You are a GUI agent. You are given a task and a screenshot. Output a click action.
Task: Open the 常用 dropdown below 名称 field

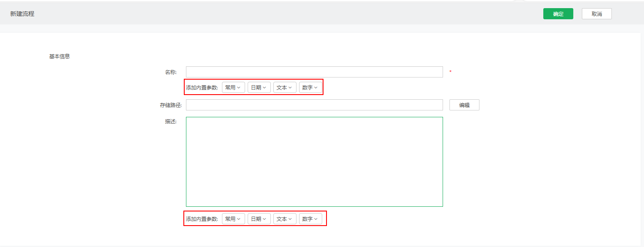click(233, 87)
